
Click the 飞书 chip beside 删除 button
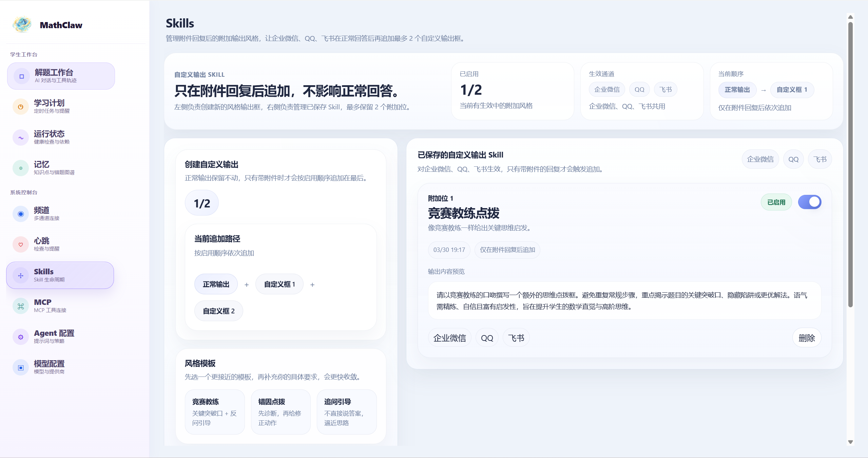click(x=516, y=338)
